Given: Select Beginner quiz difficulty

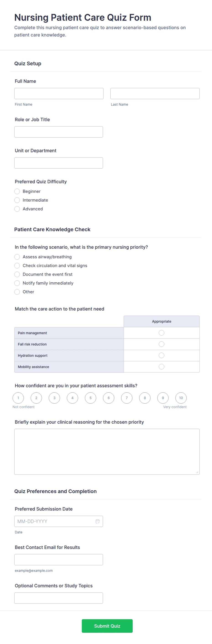Looking at the screenshot, I should point(17,191).
